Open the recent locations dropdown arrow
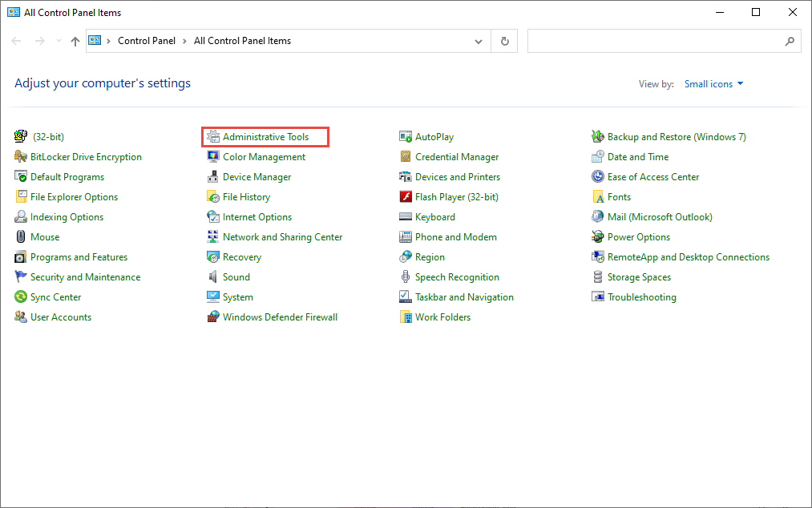This screenshot has width=812, height=508. (x=59, y=41)
